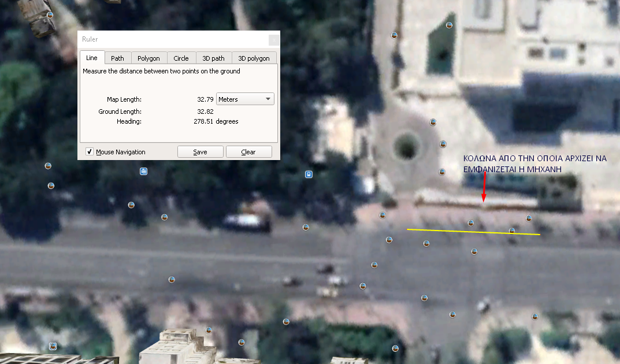Open photo marker on the green rooftop patch

coord(449,25)
